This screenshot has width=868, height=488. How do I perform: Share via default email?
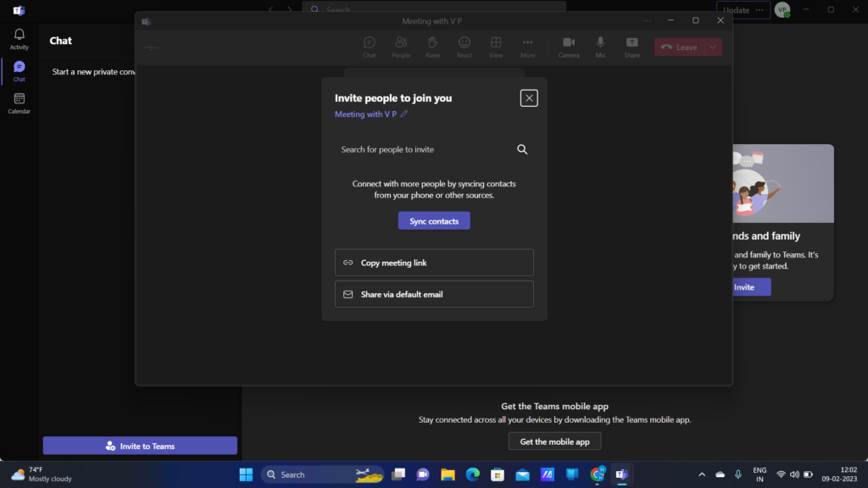[x=434, y=294]
